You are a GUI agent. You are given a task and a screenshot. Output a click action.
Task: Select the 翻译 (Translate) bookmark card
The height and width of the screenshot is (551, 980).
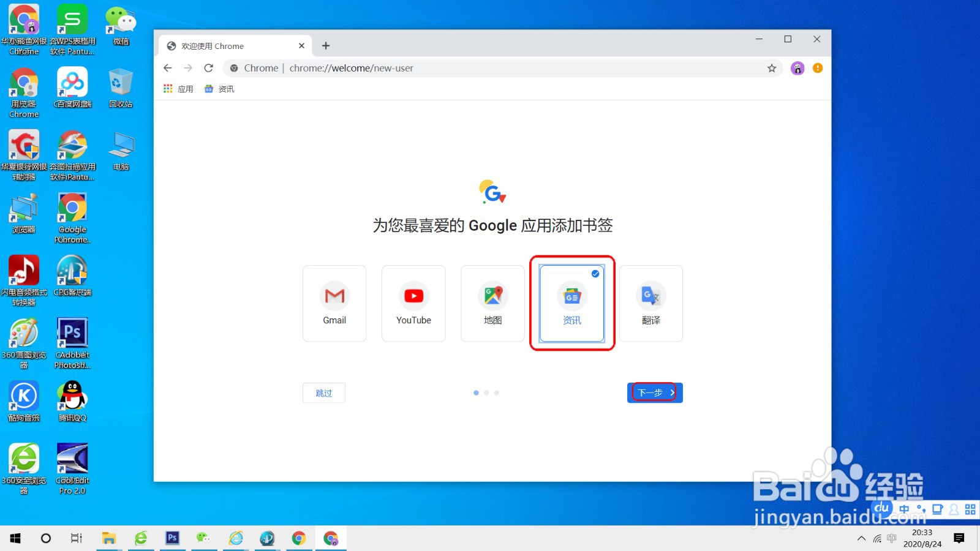650,303
